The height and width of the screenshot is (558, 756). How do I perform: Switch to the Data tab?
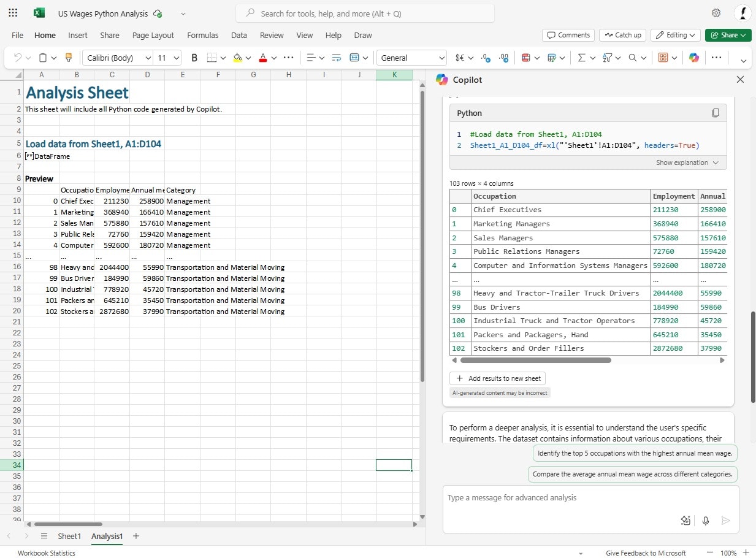[x=239, y=35]
